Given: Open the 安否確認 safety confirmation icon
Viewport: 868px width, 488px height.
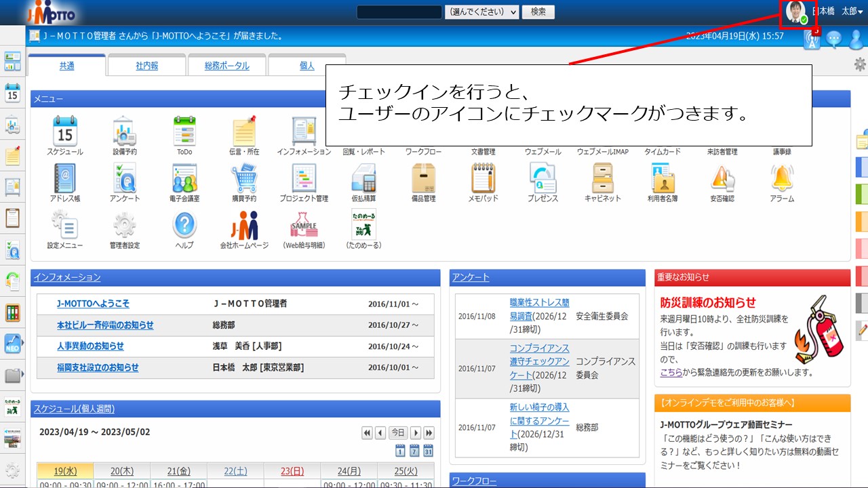Looking at the screenshot, I should pyautogui.click(x=722, y=179).
